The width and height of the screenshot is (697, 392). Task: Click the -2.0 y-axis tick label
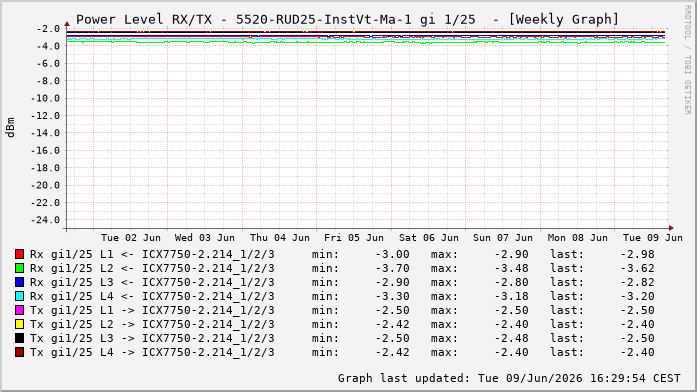48,29
